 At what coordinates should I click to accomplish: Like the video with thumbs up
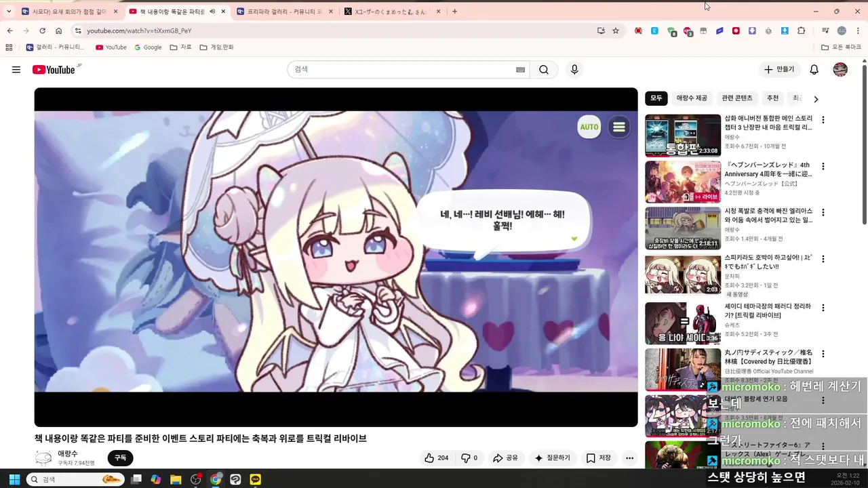coord(436,458)
